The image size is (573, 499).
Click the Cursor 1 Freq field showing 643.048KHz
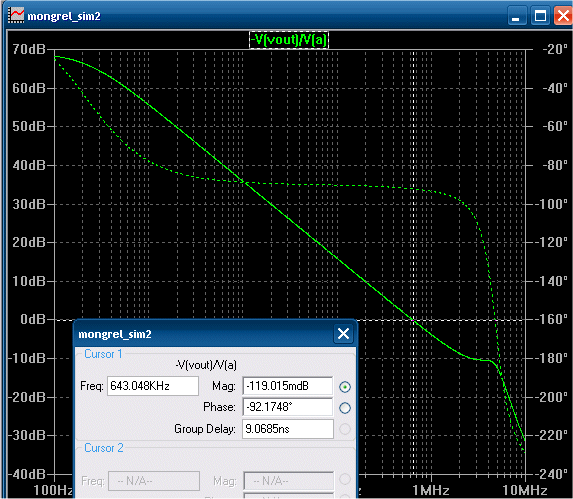coord(153,386)
